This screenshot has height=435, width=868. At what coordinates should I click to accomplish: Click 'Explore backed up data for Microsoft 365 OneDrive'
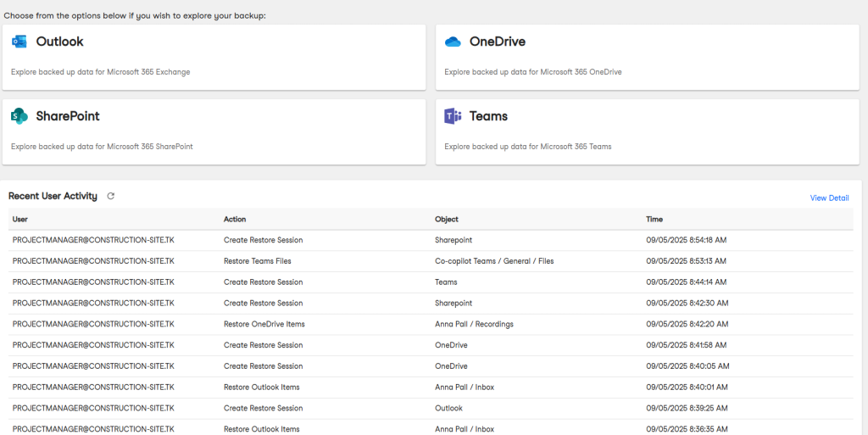tap(533, 72)
